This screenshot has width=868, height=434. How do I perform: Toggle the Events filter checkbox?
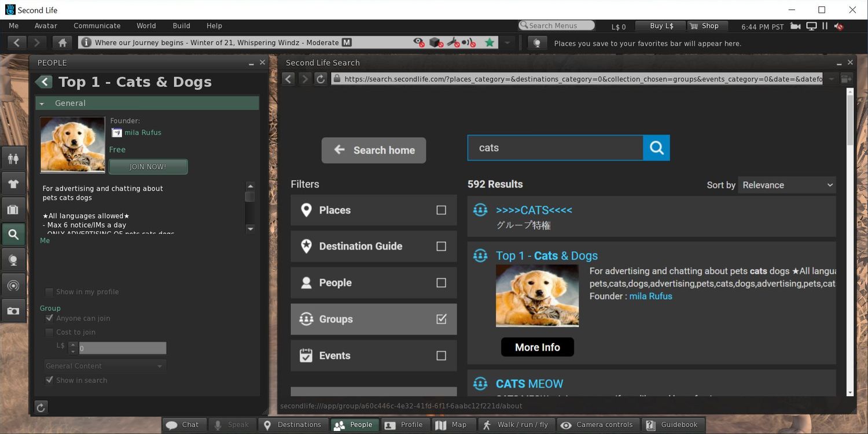(x=441, y=356)
